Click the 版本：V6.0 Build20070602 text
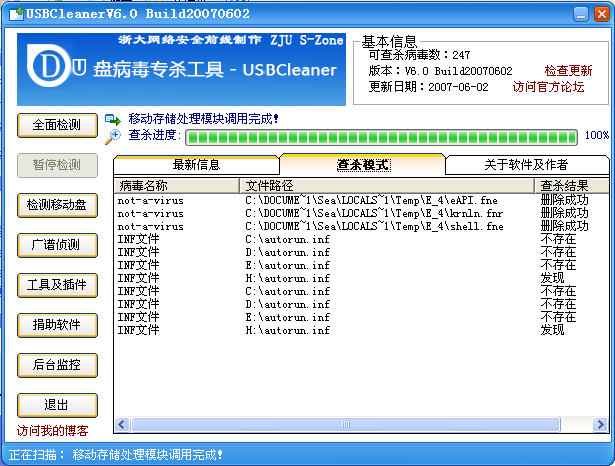Screen dimensions: 615x466 click(x=440, y=71)
